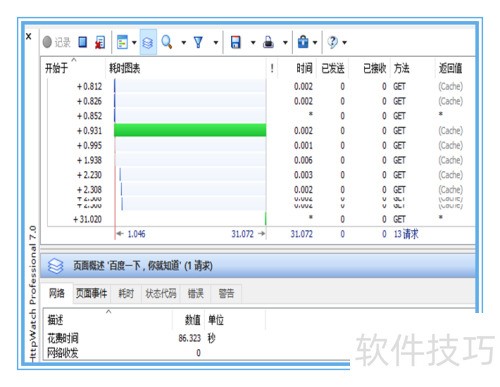
Task: Click the Find magnifier icon
Action: 167,42
